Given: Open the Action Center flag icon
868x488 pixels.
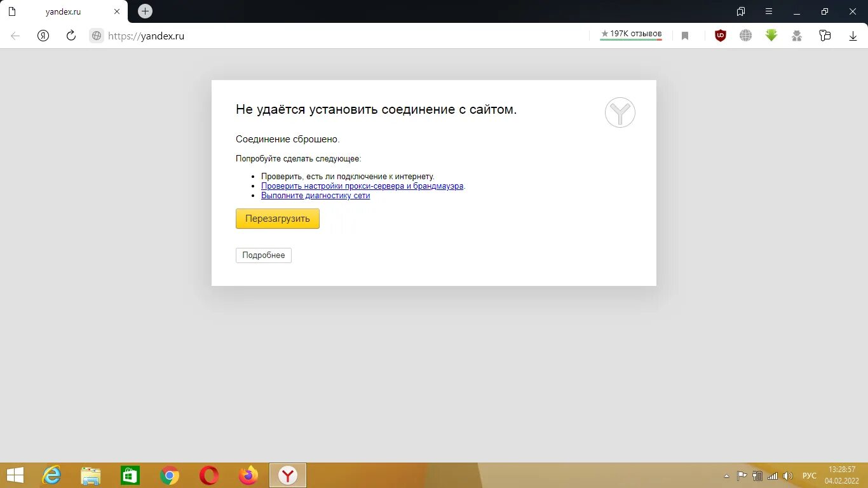Looking at the screenshot, I should (742, 476).
